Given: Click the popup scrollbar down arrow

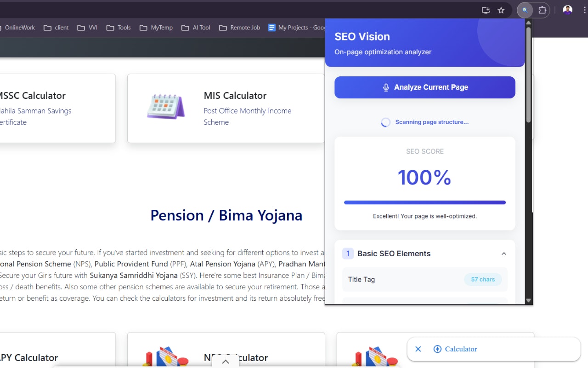Looking at the screenshot, I should click(528, 300).
